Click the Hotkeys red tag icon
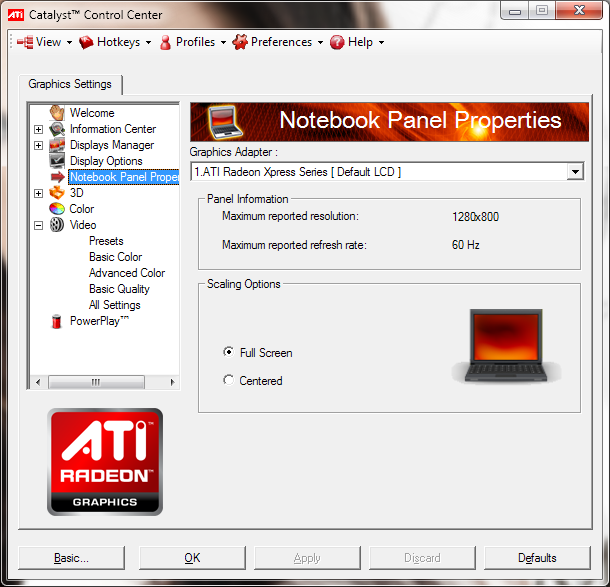This screenshot has height=587, width=610. point(86,42)
